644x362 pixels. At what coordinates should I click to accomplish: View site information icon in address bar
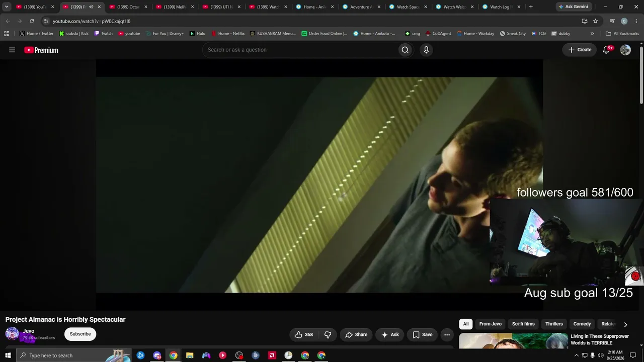(46, 21)
